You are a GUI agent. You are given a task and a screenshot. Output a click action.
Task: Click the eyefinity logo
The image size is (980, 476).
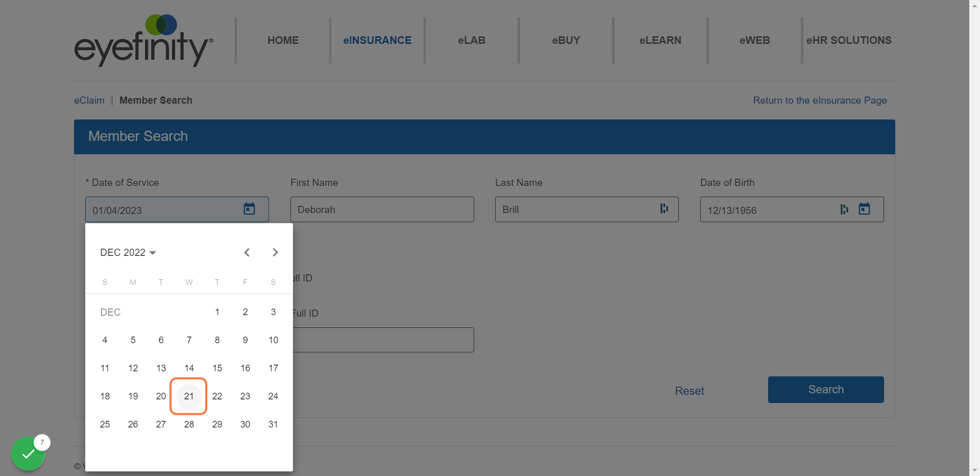point(144,40)
